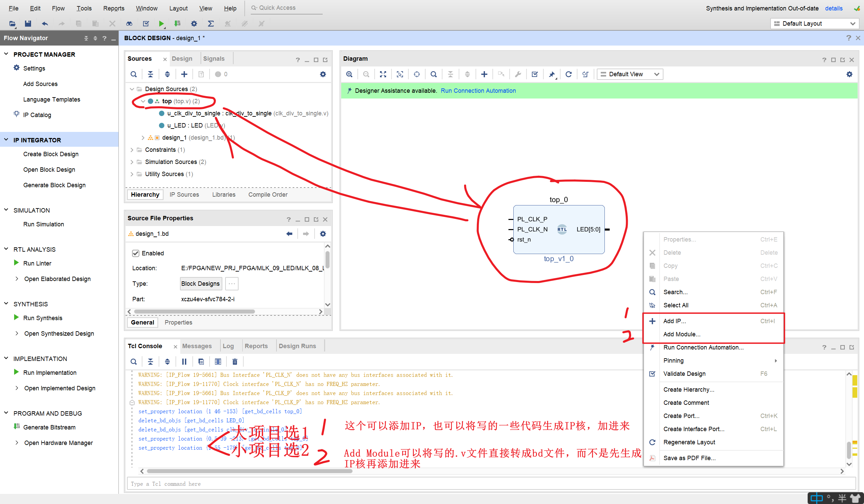864x504 pixels.
Task: Uncheck the Enabled checkbox
Action: click(x=135, y=254)
